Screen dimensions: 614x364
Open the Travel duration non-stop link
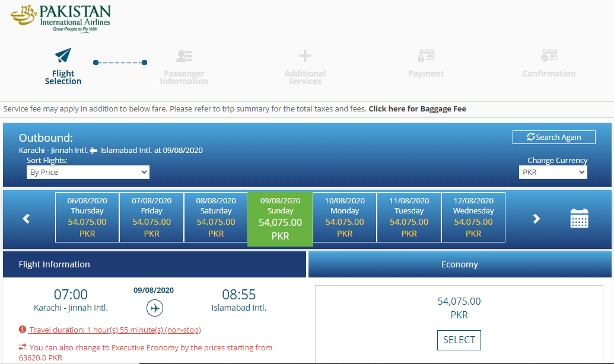[115, 330]
